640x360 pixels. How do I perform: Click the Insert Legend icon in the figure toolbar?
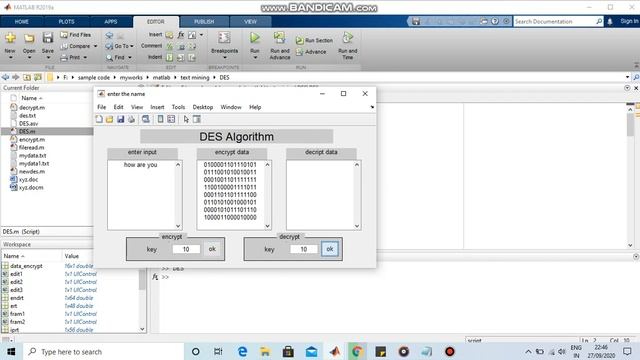[x=171, y=119]
